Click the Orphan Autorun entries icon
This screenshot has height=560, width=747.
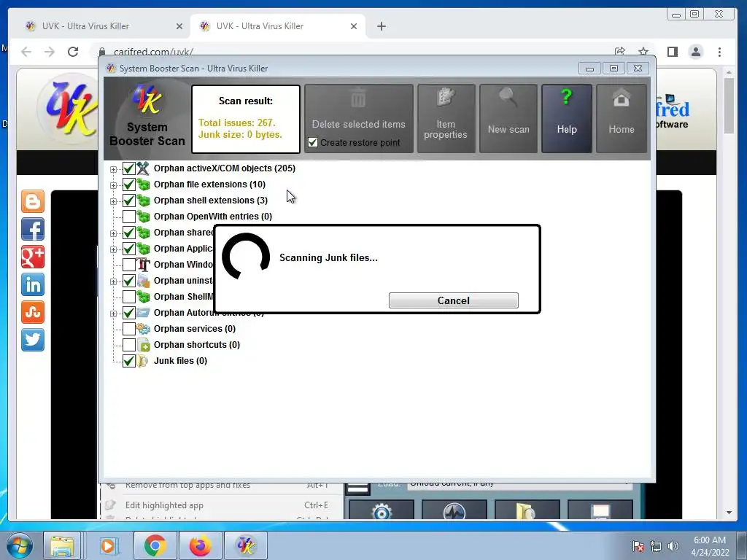tap(143, 313)
